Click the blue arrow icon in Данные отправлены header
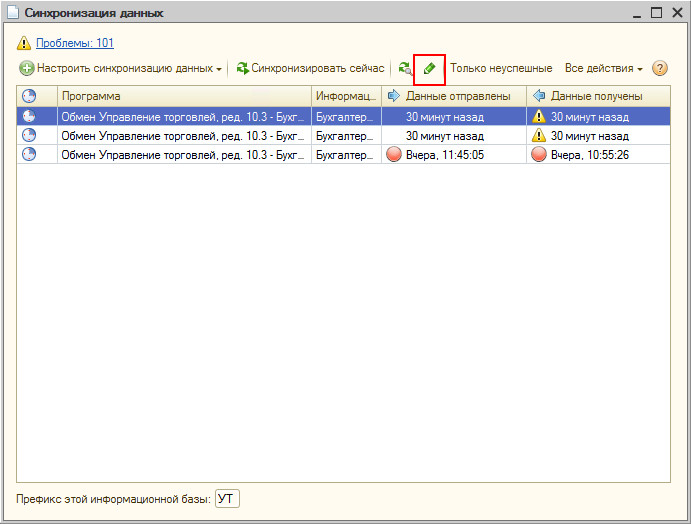 (x=393, y=96)
